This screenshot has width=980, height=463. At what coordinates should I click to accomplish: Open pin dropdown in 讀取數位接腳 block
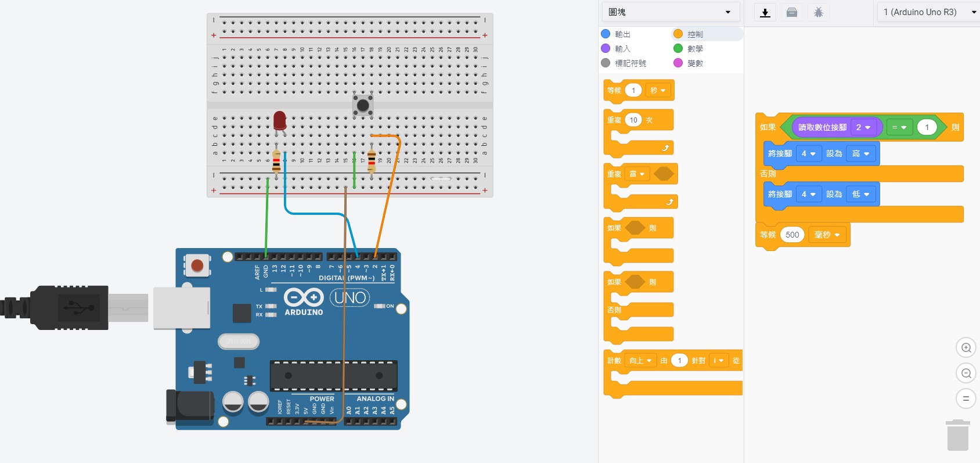point(863,127)
